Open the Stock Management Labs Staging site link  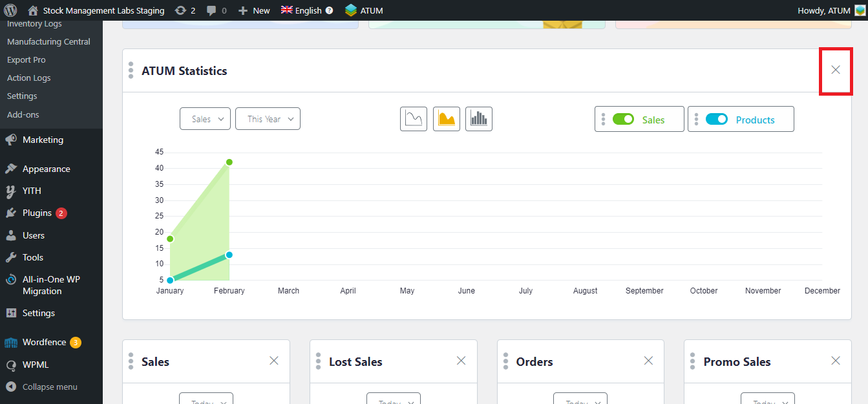click(96, 10)
